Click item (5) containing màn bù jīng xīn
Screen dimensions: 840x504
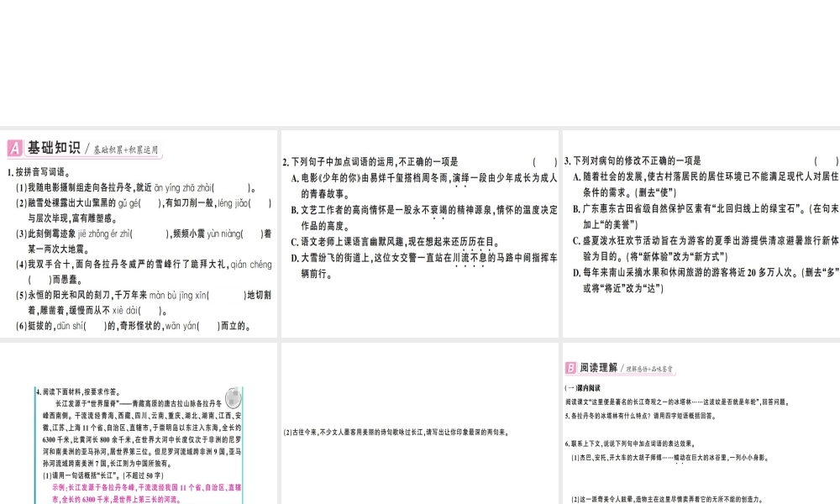144,302
